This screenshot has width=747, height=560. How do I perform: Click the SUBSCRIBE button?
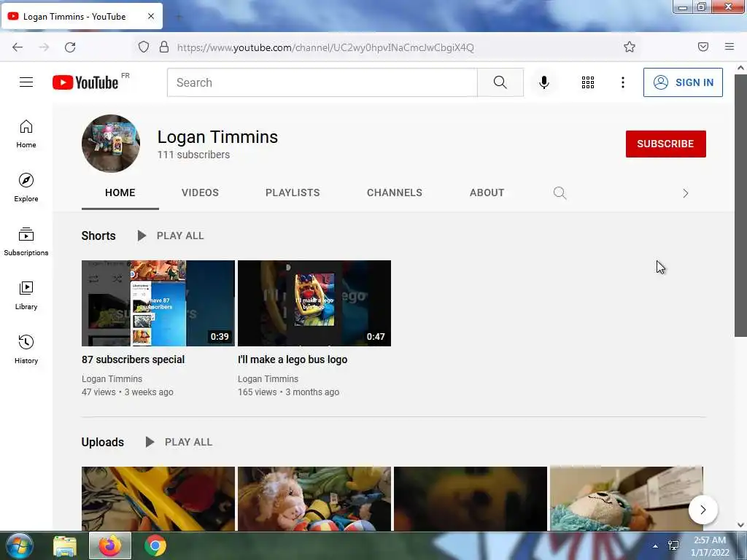coord(665,144)
